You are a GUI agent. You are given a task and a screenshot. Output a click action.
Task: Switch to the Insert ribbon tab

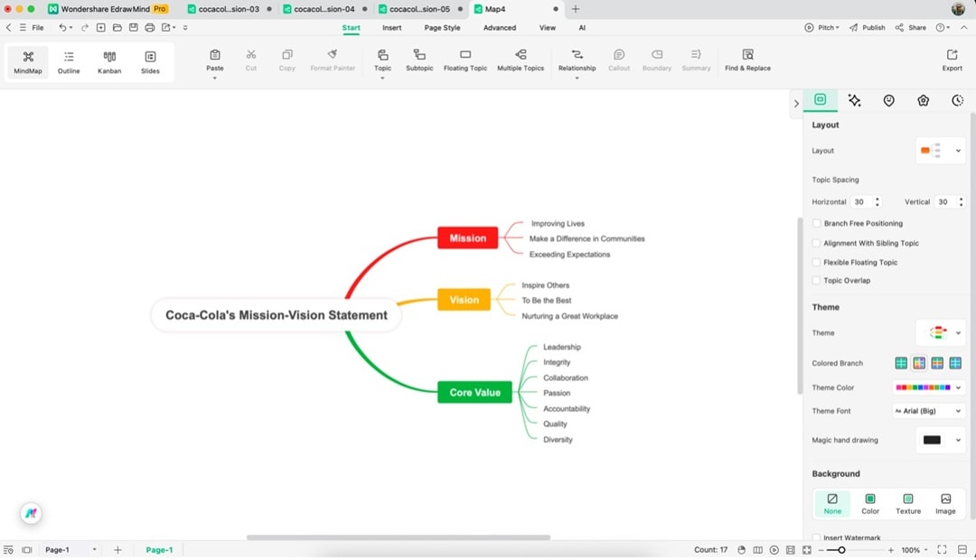coord(391,27)
